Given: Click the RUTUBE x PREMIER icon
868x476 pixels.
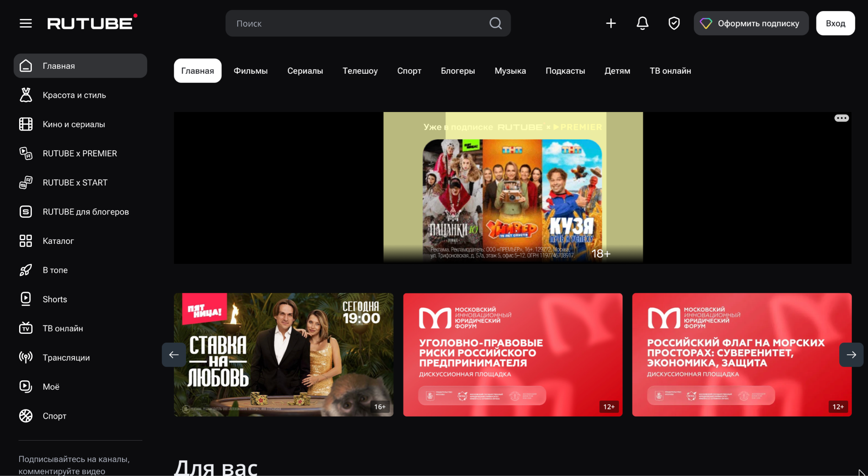Looking at the screenshot, I should pos(26,154).
